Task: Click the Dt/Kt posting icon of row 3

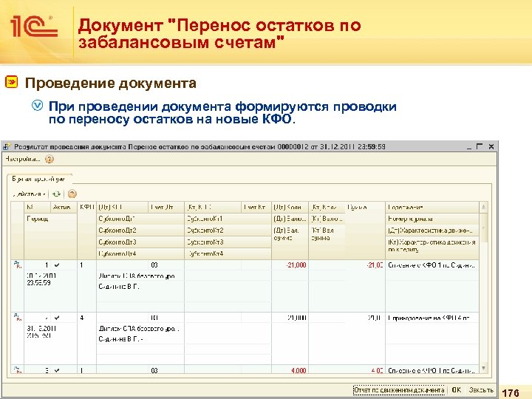Action: coord(17,370)
